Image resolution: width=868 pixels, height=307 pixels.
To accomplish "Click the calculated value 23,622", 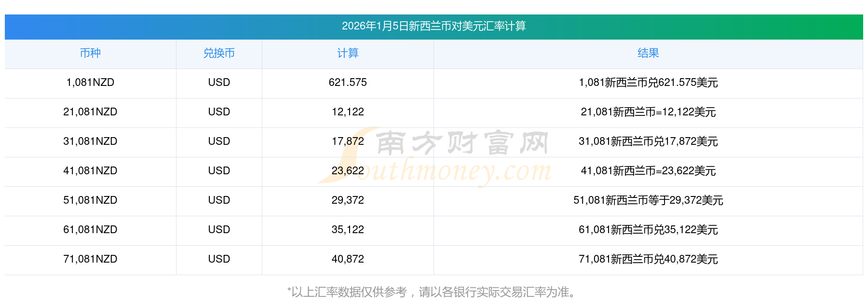I will pyautogui.click(x=348, y=171).
